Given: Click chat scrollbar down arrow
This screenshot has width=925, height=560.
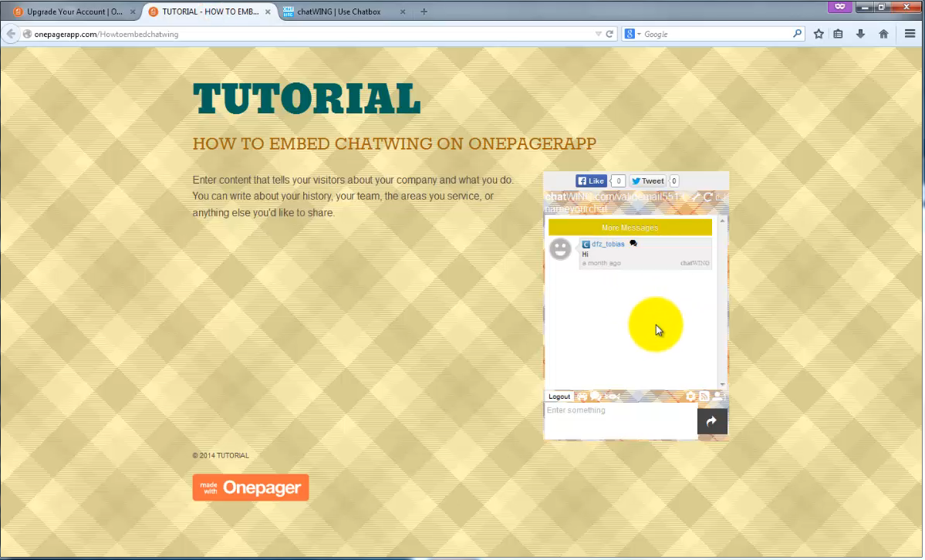Looking at the screenshot, I should point(723,384).
